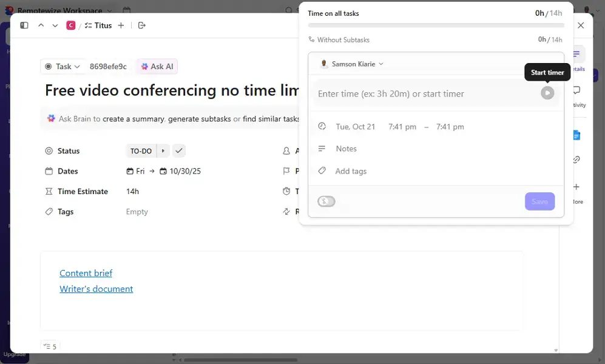605x364 pixels.
Task: Open the Task type dropdown
Action: [63, 67]
